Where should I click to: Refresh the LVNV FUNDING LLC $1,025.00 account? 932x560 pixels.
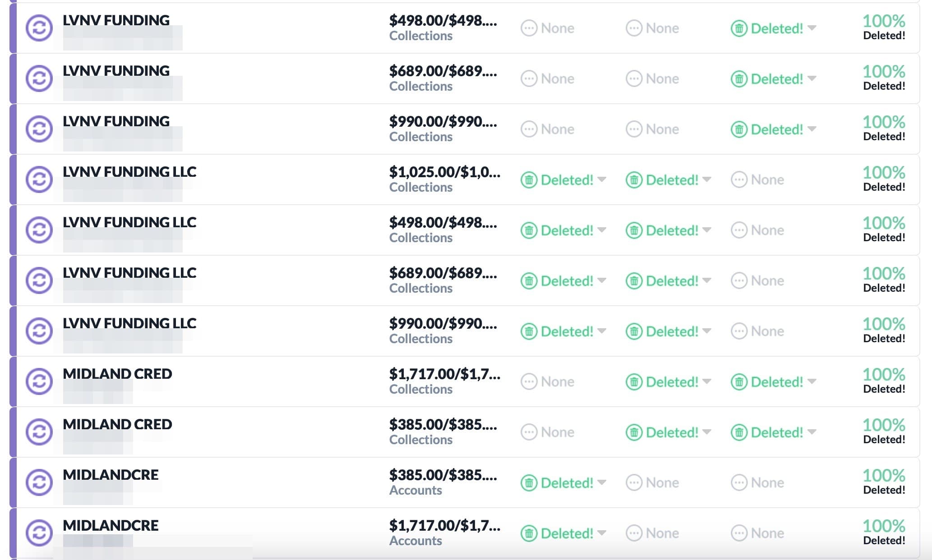[39, 179]
